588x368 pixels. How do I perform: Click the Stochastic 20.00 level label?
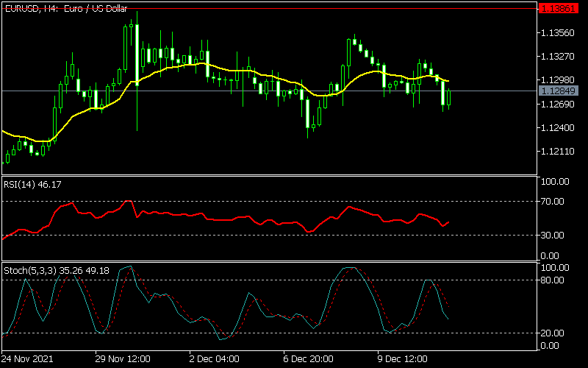point(553,333)
